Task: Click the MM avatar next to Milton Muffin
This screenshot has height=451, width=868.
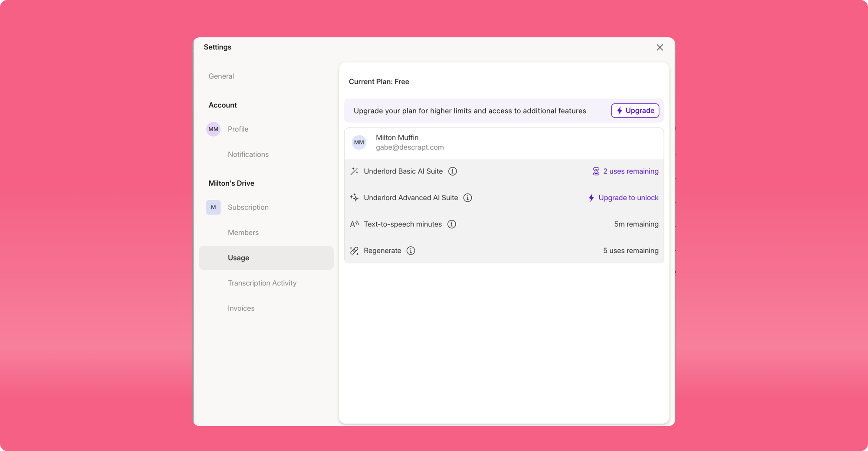Action: point(359,142)
